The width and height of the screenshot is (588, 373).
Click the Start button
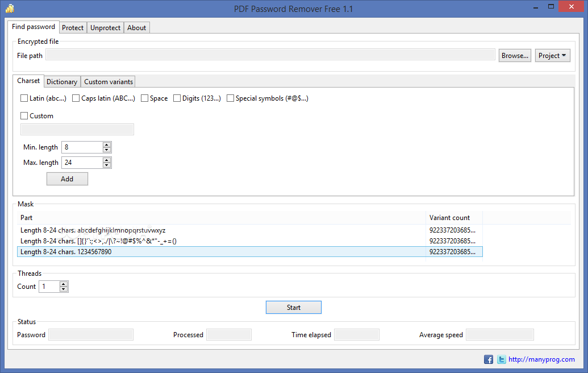coord(294,308)
